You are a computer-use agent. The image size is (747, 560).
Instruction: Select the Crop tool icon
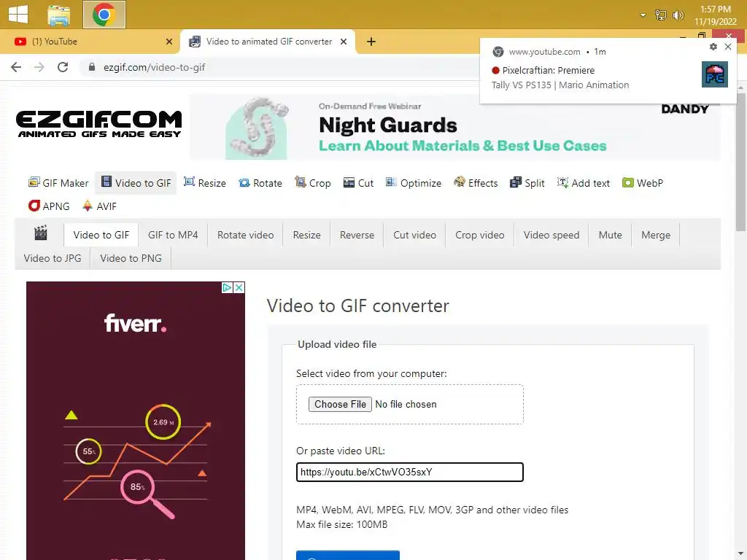pyautogui.click(x=300, y=182)
